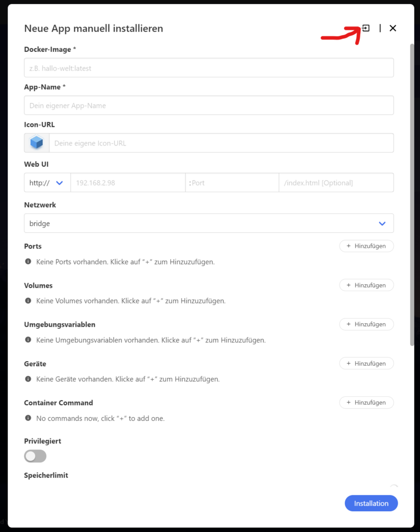Click the info icon under Volumes
Viewport: 420px width, 532px height.
(x=28, y=301)
